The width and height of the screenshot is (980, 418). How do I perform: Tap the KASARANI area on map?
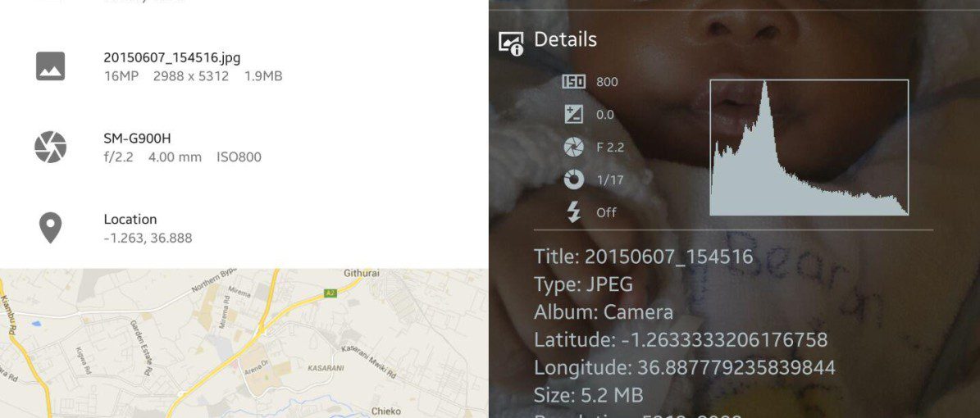pyautogui.click(x=326, y=368)
